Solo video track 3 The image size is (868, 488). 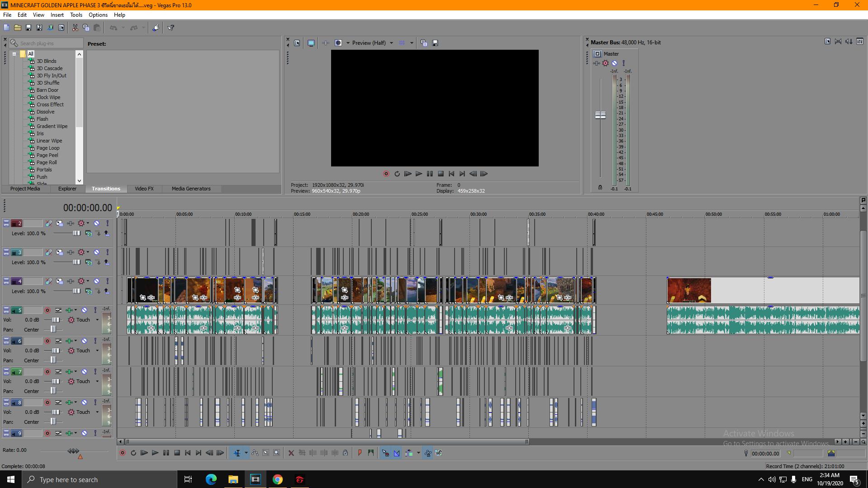[x=108, y=252]
